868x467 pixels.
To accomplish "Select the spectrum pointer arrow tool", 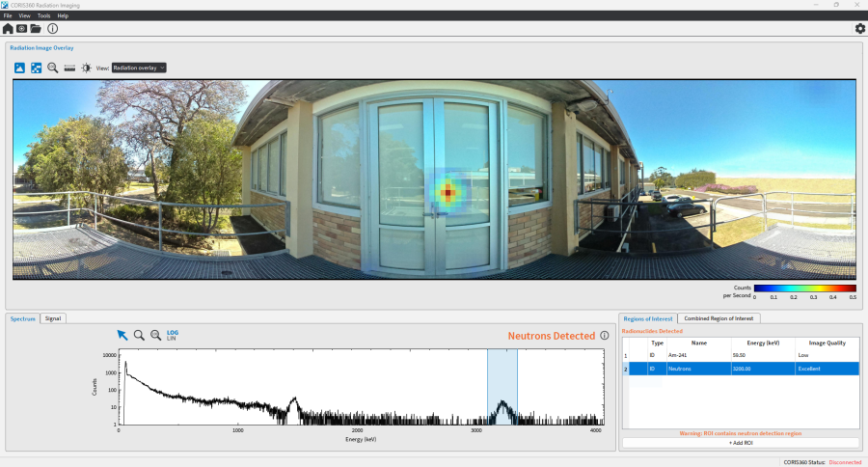I will [x=122, y=335].
